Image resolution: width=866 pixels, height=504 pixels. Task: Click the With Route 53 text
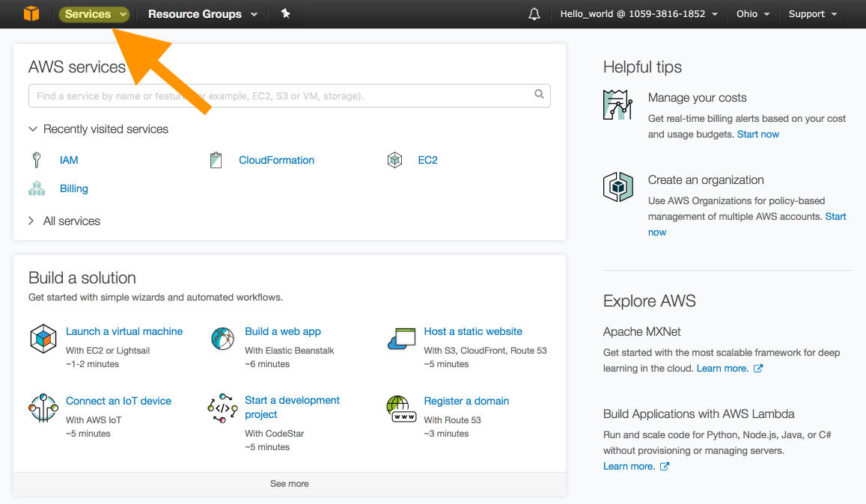[452, 420]
